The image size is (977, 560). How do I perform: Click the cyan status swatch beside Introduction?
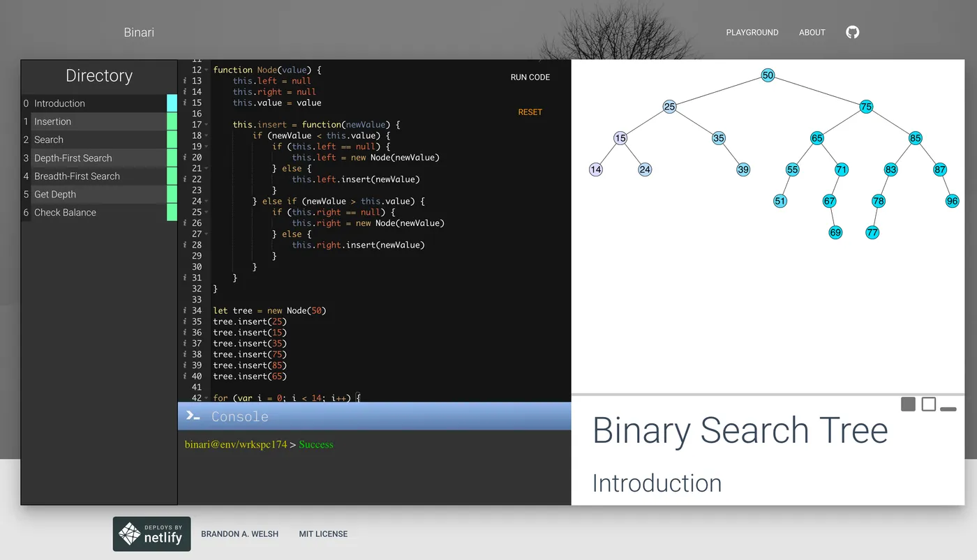[x=172, y=103]
